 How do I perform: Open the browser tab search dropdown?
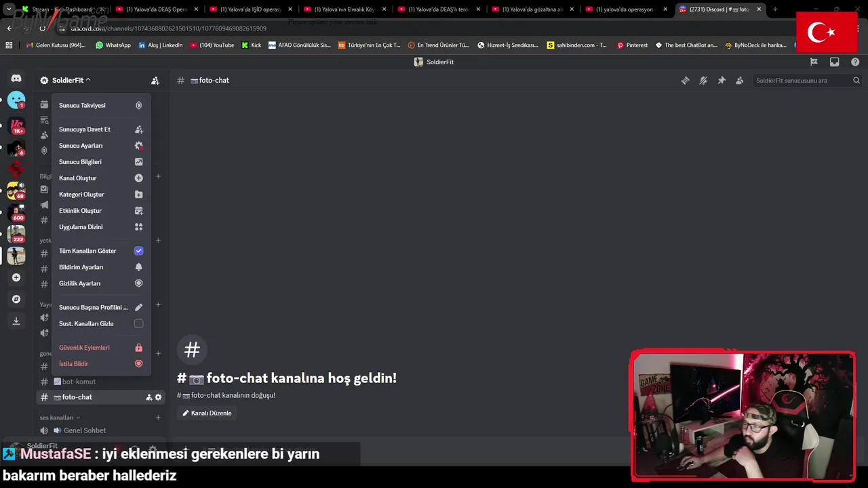[9, 9]
